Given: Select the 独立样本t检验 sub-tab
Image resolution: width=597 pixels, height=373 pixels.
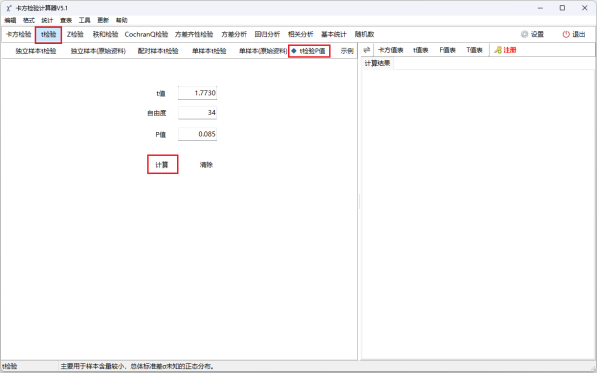Looking at the screenshot, I should pyautogui.click(x=36, y=51).
